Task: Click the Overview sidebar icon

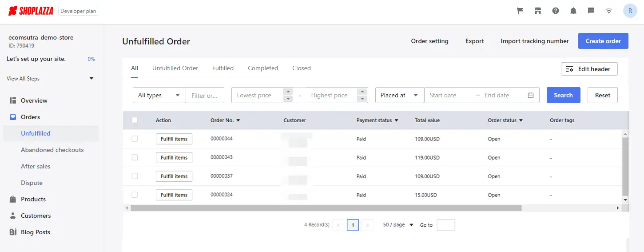Action: [x=13, y=100]
